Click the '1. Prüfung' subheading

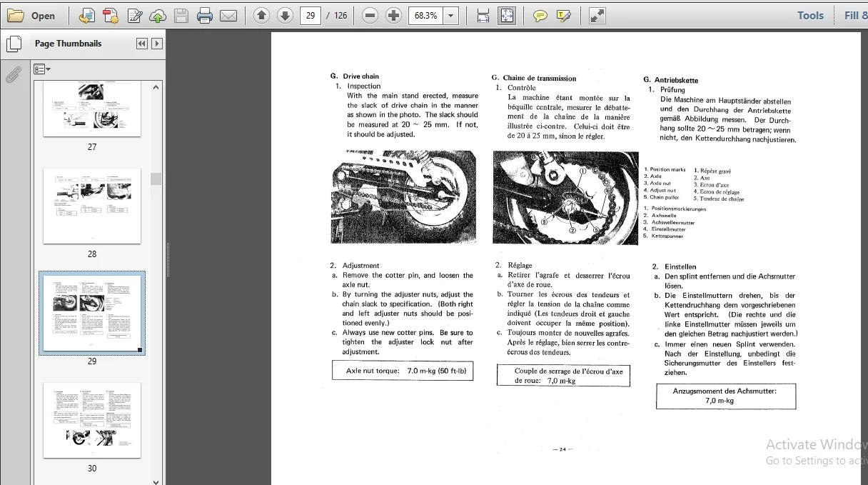[x=667, y=90]
